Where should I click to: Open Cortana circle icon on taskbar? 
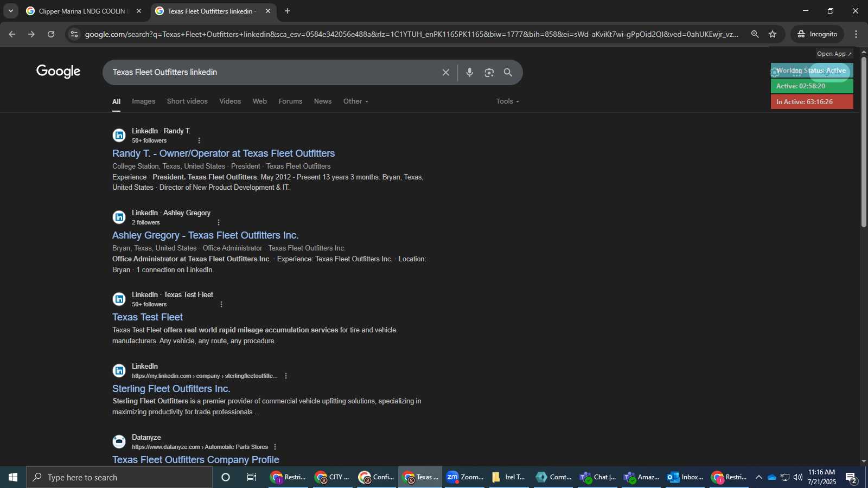226,477
